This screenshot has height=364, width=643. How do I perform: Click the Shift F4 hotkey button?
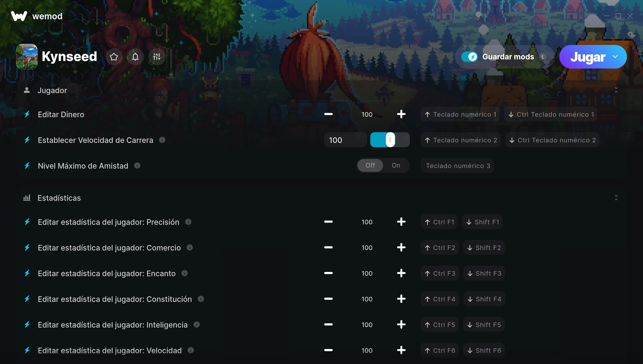484,299
